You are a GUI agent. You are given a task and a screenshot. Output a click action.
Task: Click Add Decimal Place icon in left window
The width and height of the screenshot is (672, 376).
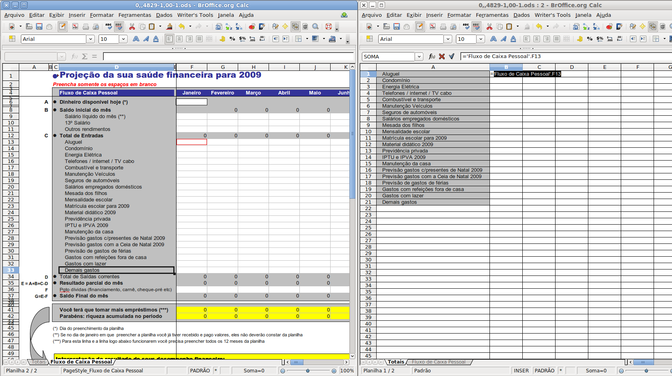(252, 39)
